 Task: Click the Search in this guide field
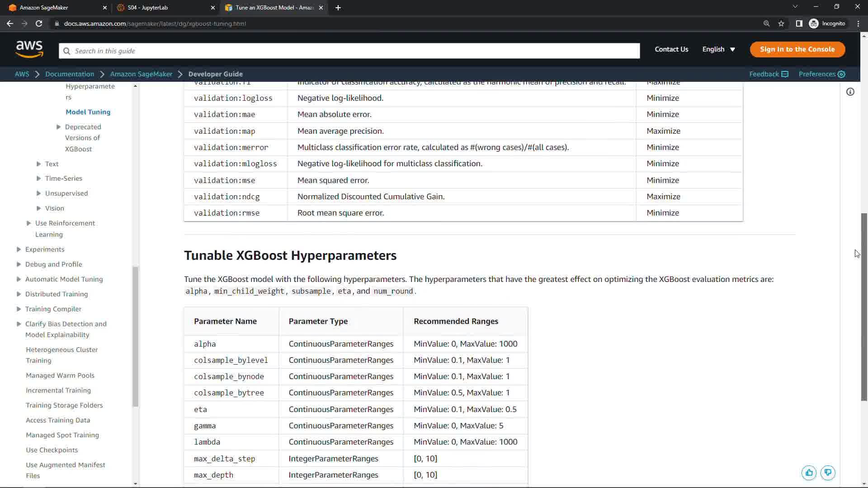pos(349,51)
